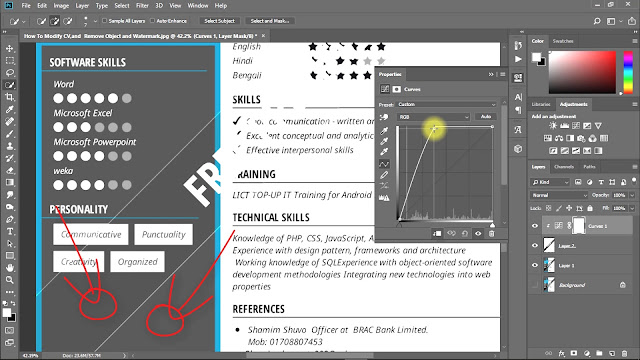The image size is (640, 360).
Task: Switch to the Paths tab
Action: (x=589, y=167)
